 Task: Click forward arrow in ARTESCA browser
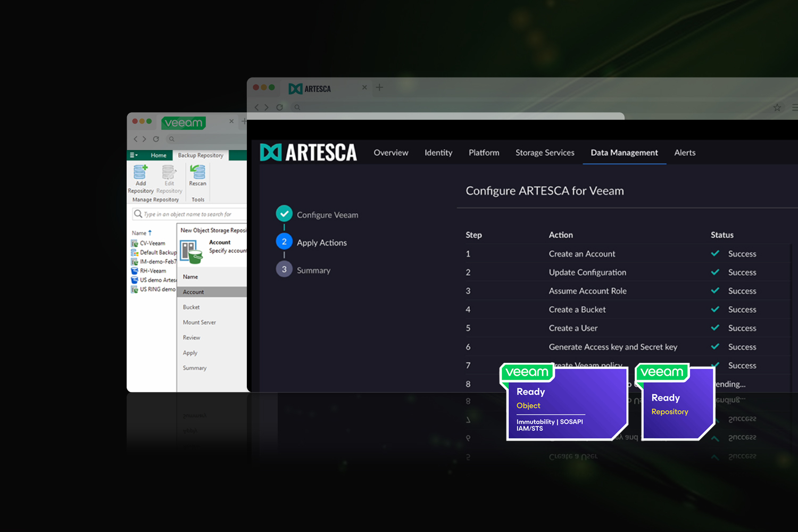(x=267, y=107)
